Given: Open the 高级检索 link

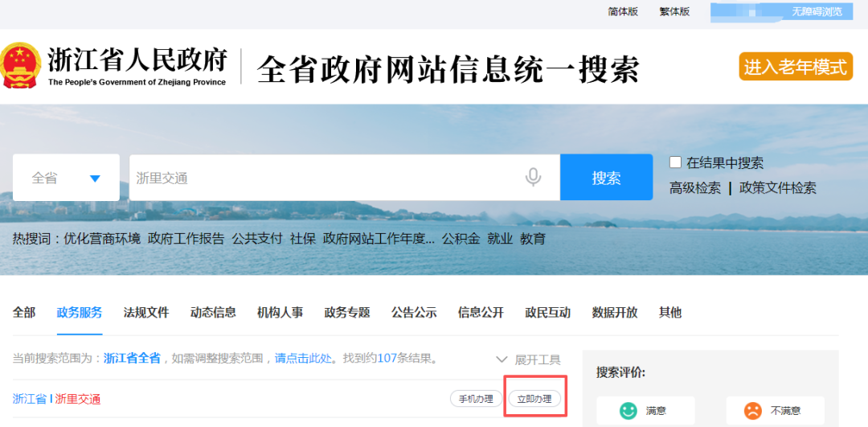Looking at the screenshot, I should [695, 187].
